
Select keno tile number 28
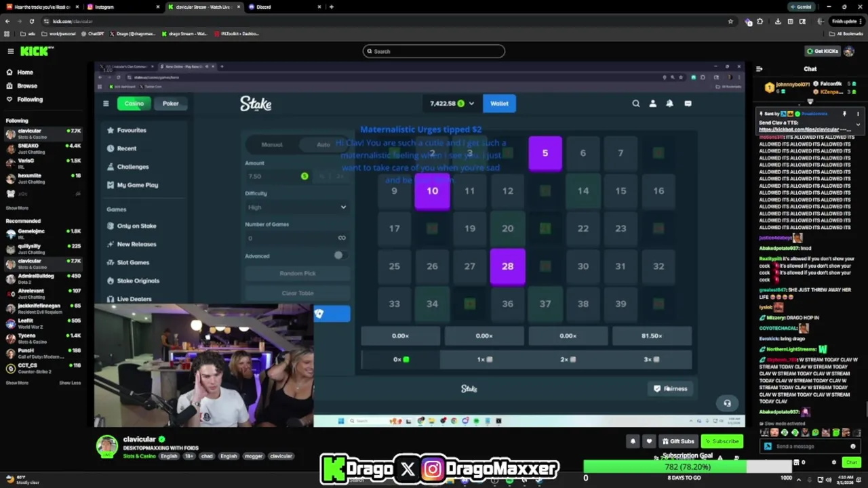(507, 266)
